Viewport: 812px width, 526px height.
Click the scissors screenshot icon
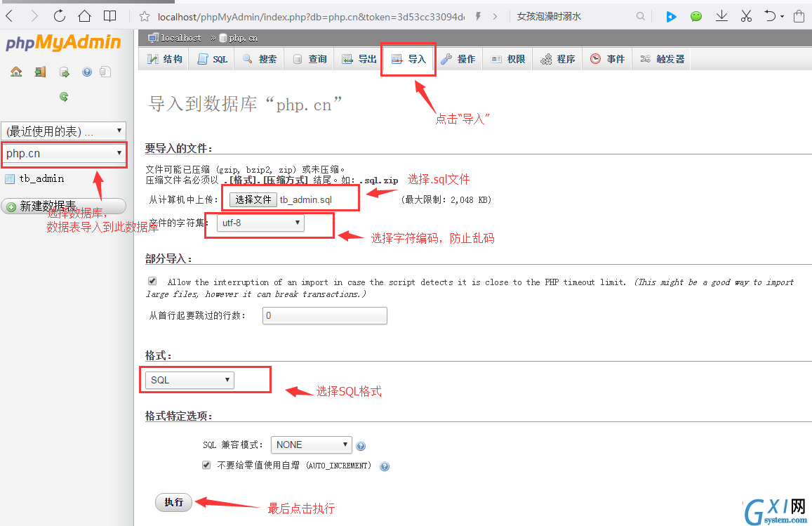(x=746, y=17)
